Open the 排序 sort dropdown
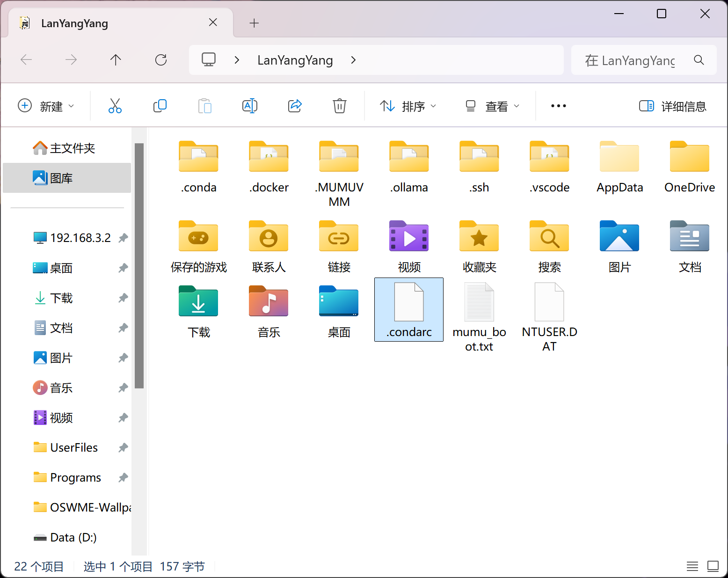This screenshot has height=578, width=728. (x=408, y=106)
